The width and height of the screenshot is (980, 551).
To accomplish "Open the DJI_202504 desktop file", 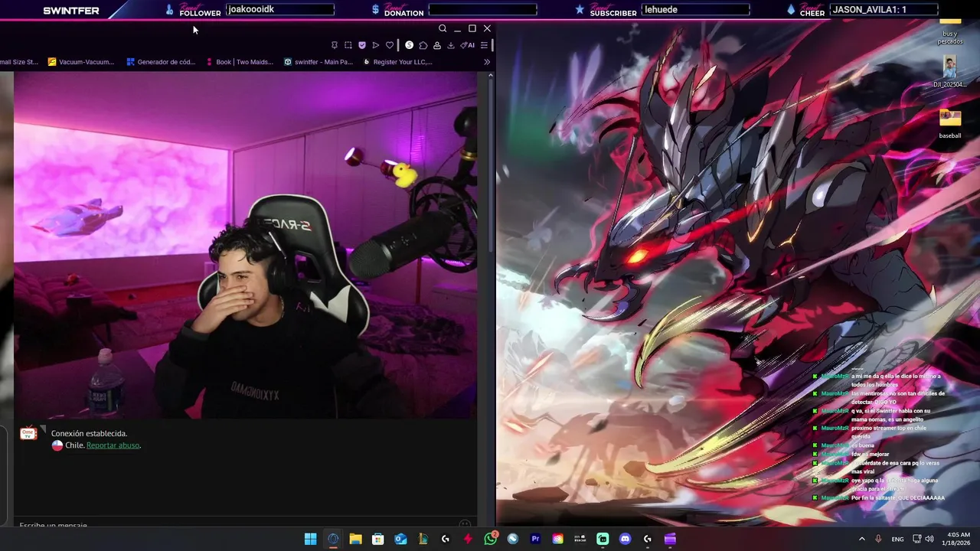I will 950,73.
